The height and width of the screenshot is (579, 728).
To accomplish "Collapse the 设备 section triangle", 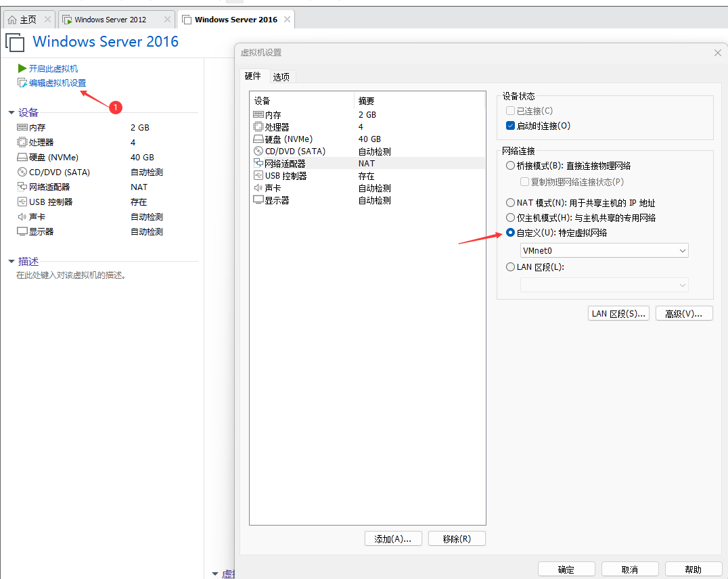I will pos(11,112).
